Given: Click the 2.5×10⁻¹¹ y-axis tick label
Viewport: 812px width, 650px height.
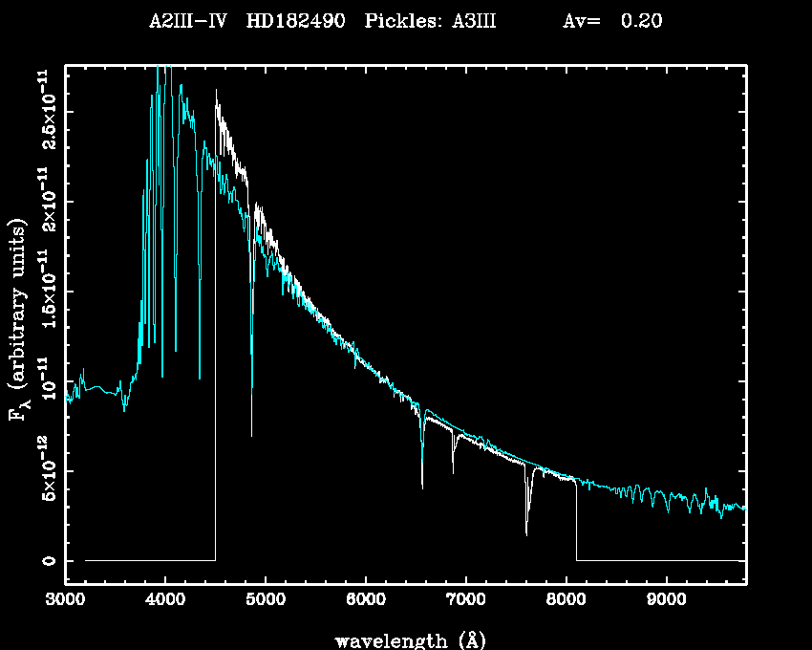Looking at the screenshot, I should [46, 109].
